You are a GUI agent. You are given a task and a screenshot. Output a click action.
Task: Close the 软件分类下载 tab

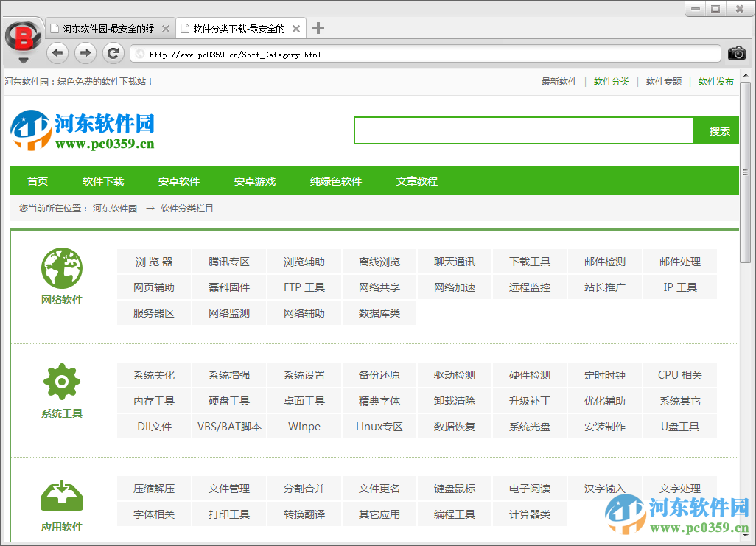[x=296, y=27]
